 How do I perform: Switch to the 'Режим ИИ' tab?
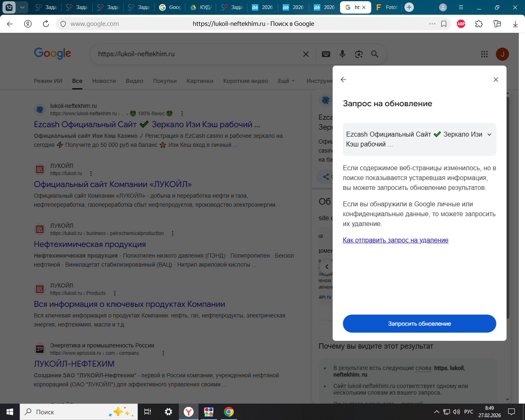[x=48, y=81]
